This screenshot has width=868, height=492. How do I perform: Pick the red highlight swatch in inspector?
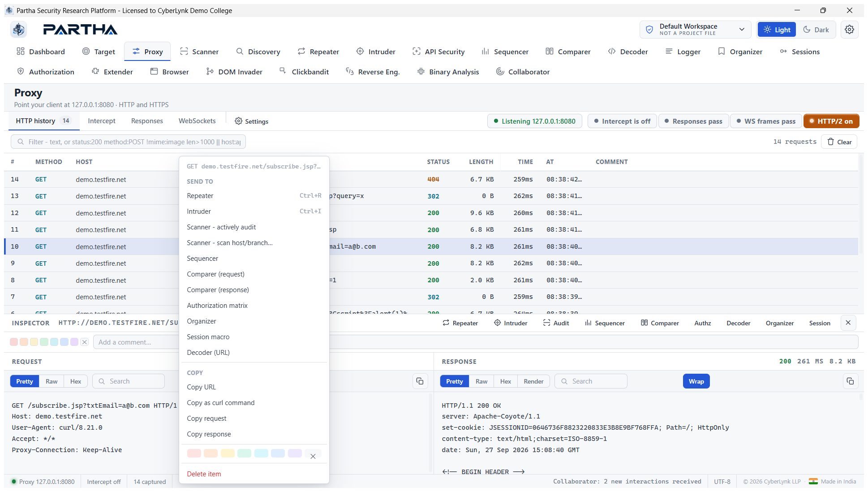[x=14, y=342]
